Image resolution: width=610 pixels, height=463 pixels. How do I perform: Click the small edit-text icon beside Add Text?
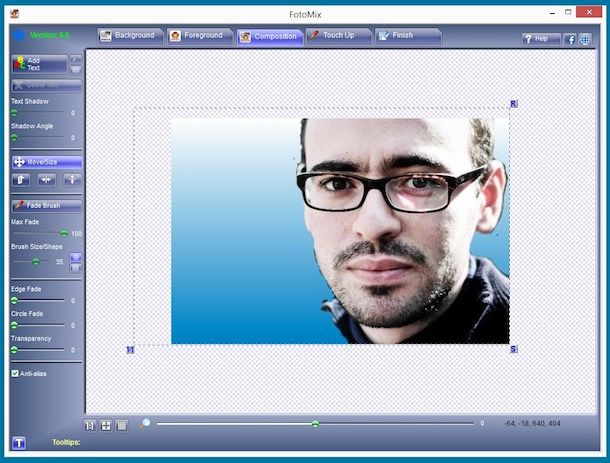click(76, 60)
